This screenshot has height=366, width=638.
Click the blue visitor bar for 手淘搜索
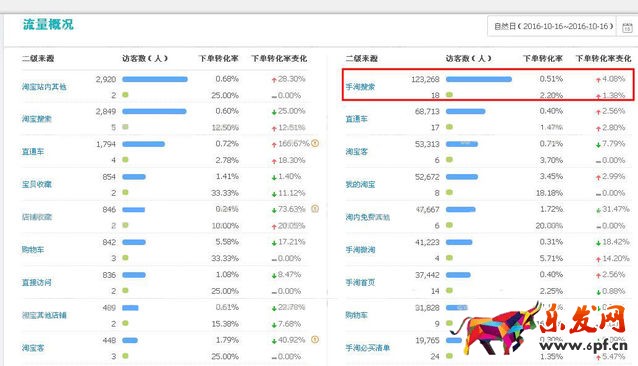[479, 79]
